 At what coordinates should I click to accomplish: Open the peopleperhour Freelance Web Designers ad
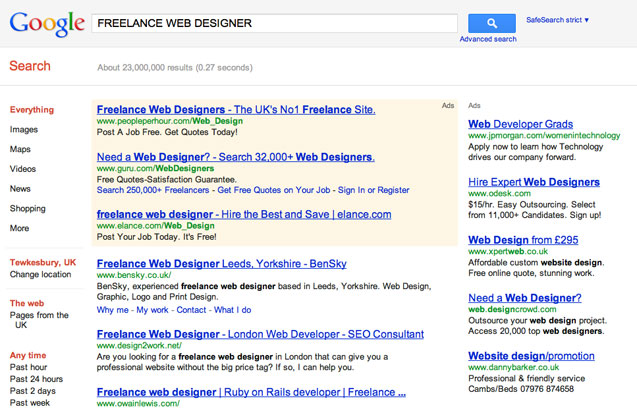236,110
